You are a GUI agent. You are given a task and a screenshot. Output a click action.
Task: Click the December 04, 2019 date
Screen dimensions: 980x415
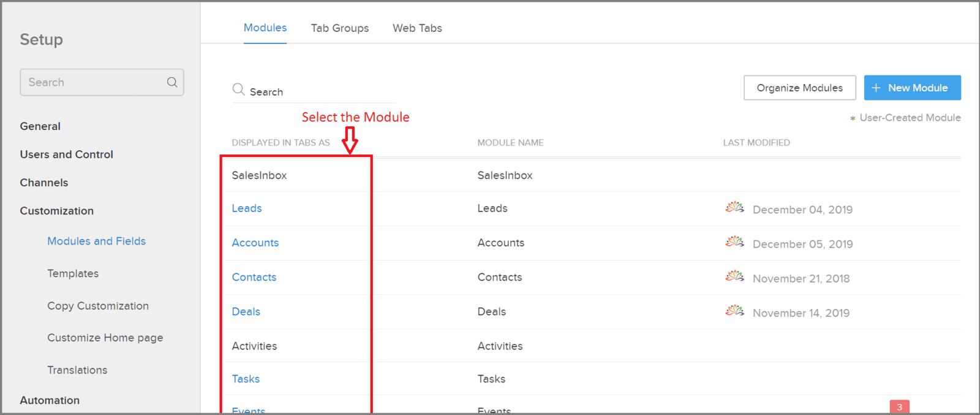click(x=803, y=210)
